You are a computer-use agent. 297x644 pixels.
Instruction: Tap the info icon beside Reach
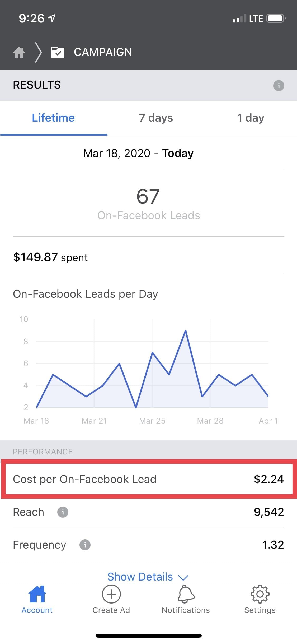tap(63, 512)
